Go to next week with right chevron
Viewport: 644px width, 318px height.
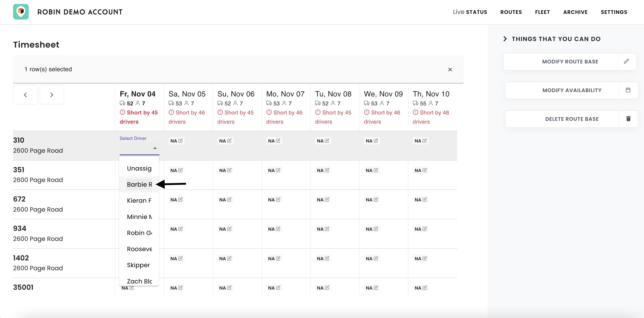pyautogui.click(x=52, y=95)
